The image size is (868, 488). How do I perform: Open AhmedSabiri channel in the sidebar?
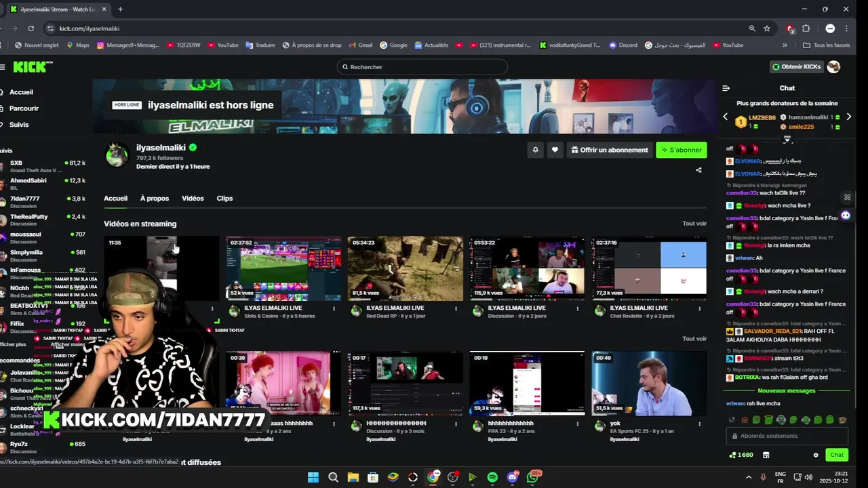pos(44,184)
